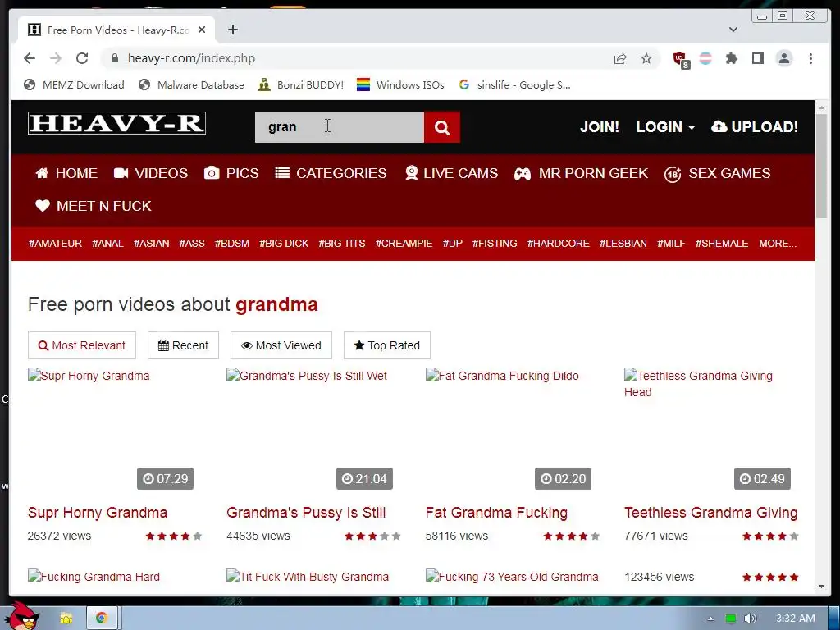The image size is (840, 630).
Task: Expand the MORE... tags link
Action: pos(778,243)
